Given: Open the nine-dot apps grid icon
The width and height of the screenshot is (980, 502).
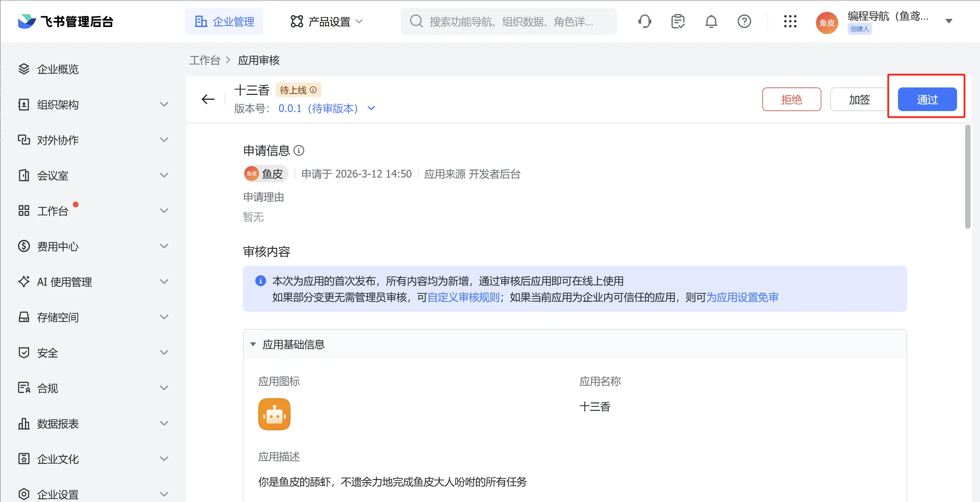Looking at the screenshot, I should [x=790, y=21].
